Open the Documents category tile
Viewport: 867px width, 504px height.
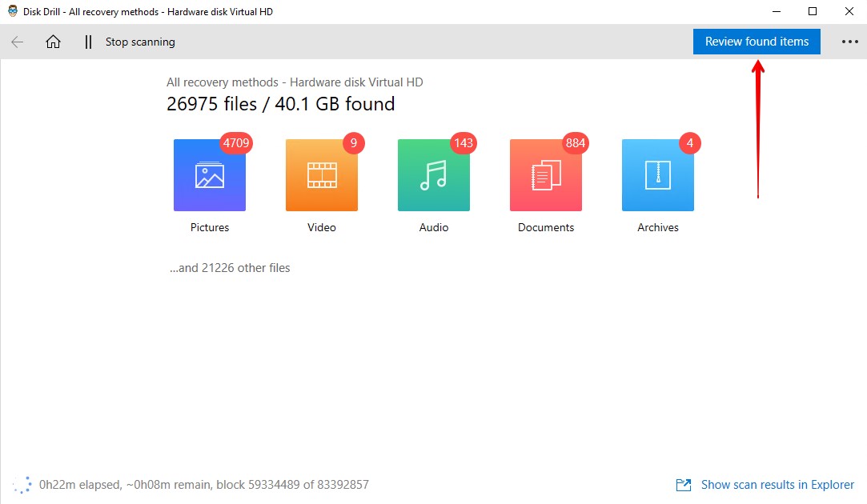(546, 175)
